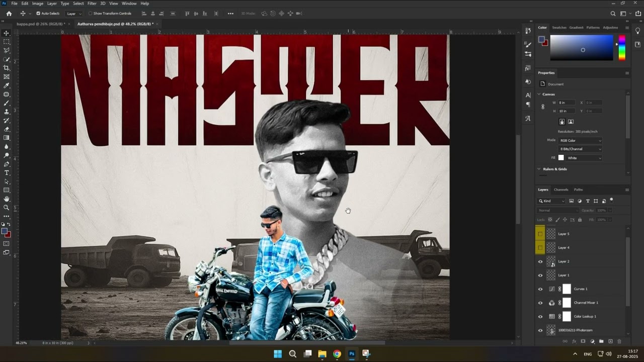This screenshot has width=644, height=362.
Task: Open the layer filter Kind dropdown
Action: pyautogui.click(x=552, y=201)
